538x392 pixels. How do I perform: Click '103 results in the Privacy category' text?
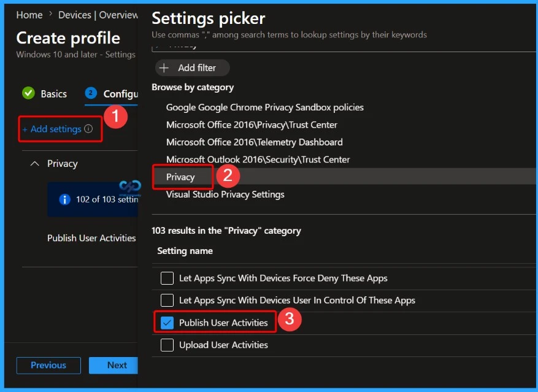226,231
